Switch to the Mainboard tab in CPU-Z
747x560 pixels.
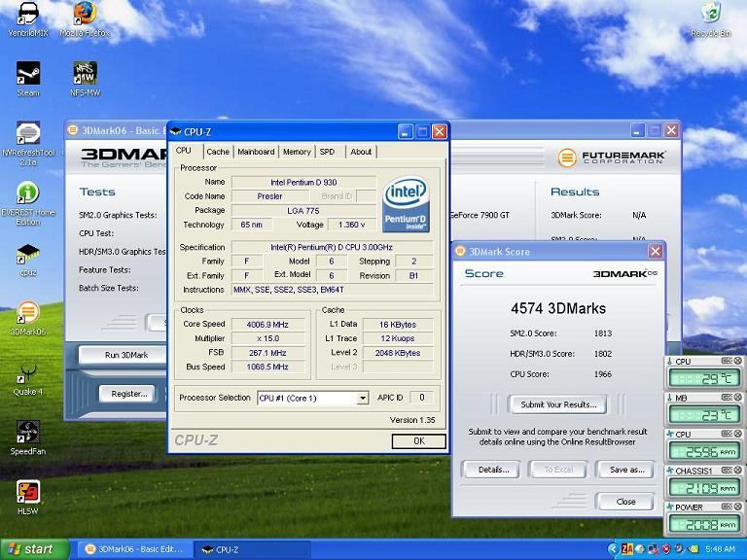pos(256,152)
